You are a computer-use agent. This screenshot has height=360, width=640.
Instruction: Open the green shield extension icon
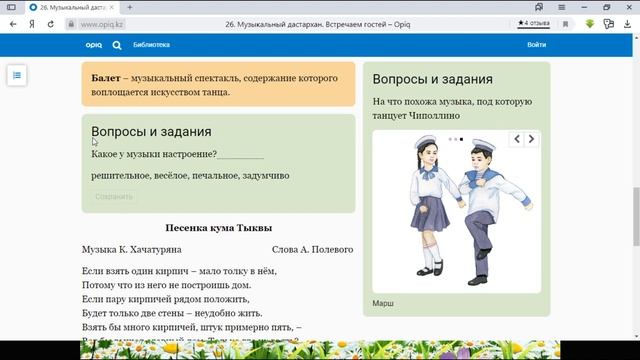pyautogui.click(x=589, y=24)
